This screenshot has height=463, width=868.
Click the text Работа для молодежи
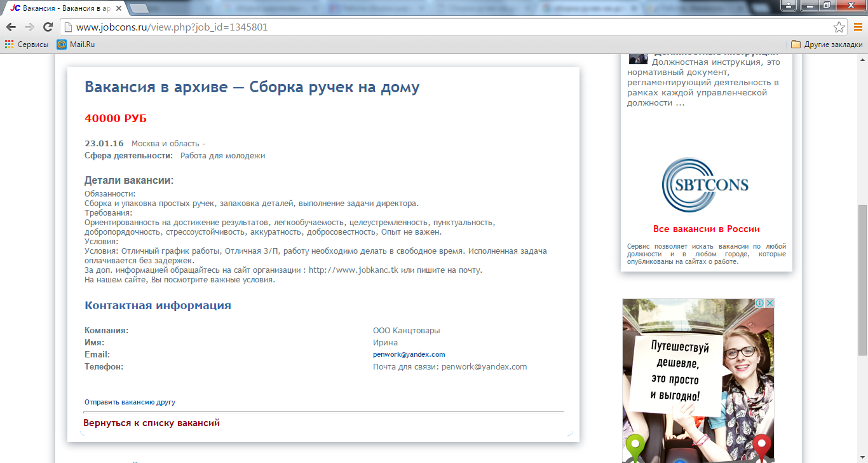[x=222, y=156]
